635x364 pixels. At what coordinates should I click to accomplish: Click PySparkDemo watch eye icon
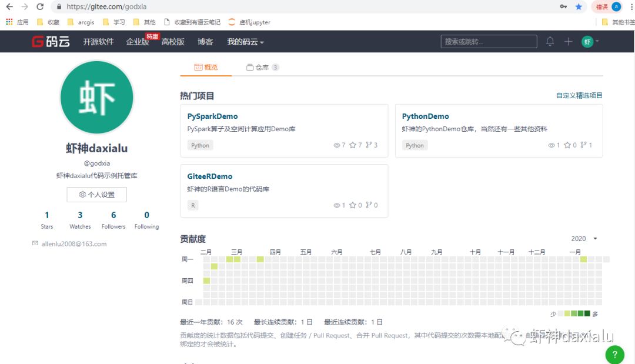[336, 145]
